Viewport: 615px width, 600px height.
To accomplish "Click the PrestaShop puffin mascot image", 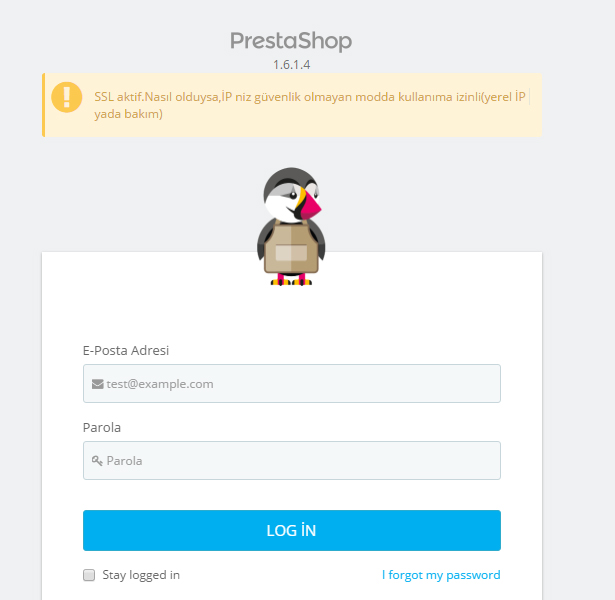I will click(x=291, y=226).
